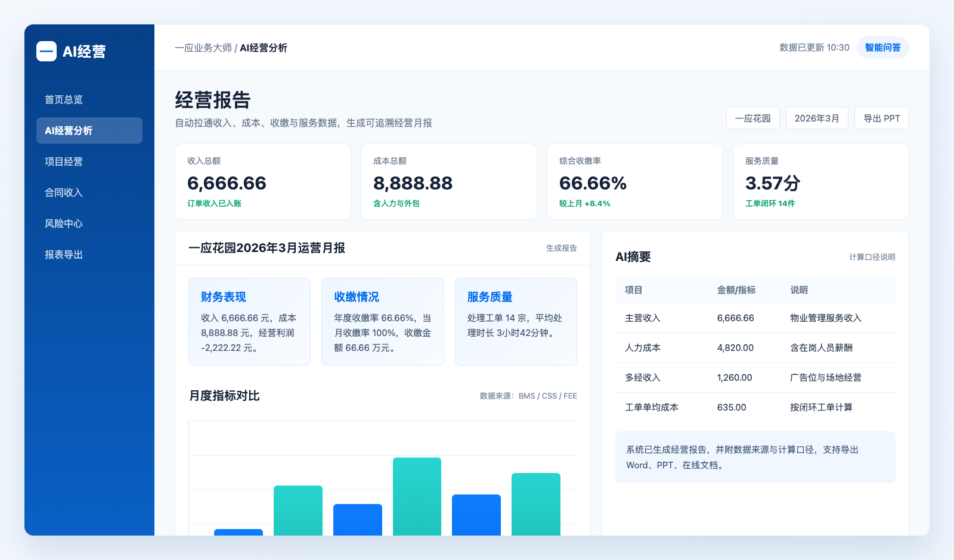Click the 智能问答 button

[882, 48]
